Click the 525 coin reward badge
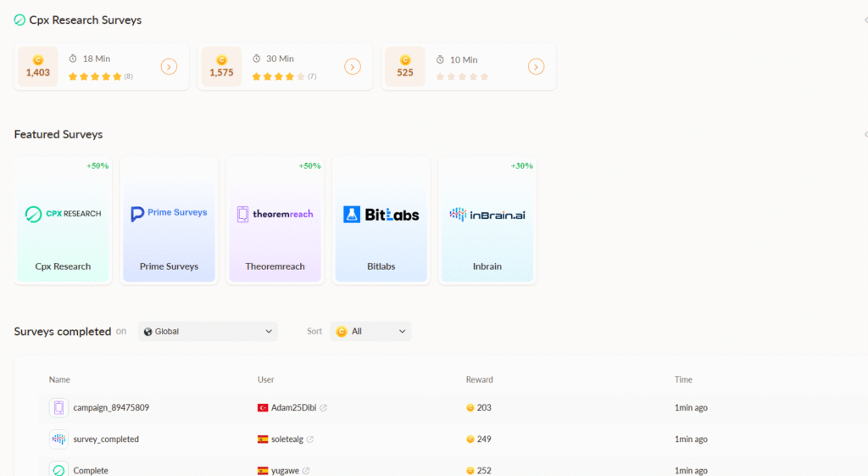The width and height of the screenshot is (868, 476). click(404, 66)
